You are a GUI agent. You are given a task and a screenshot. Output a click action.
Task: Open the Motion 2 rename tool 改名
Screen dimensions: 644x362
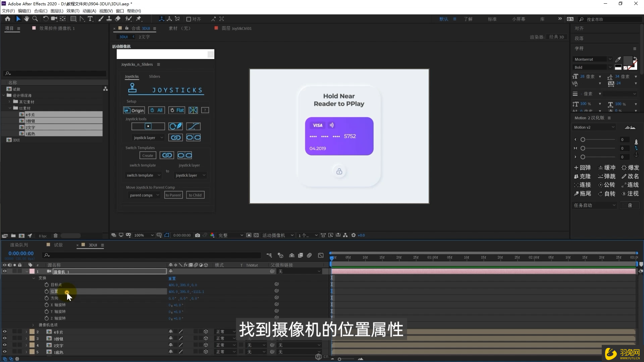point(630,176)
